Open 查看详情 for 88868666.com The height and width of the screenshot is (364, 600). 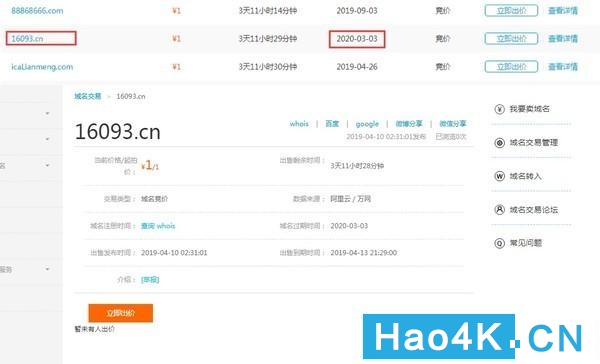(x=563, y=11)
